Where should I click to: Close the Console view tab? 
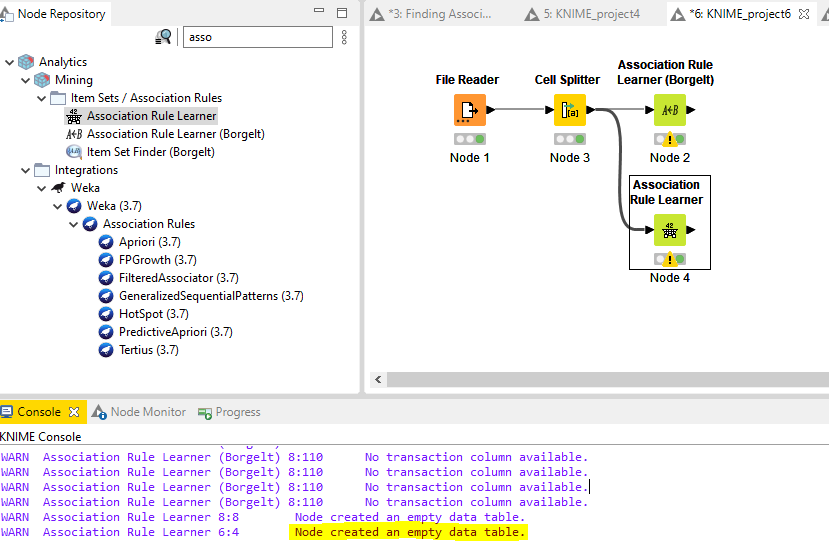[x=74, y=412]
